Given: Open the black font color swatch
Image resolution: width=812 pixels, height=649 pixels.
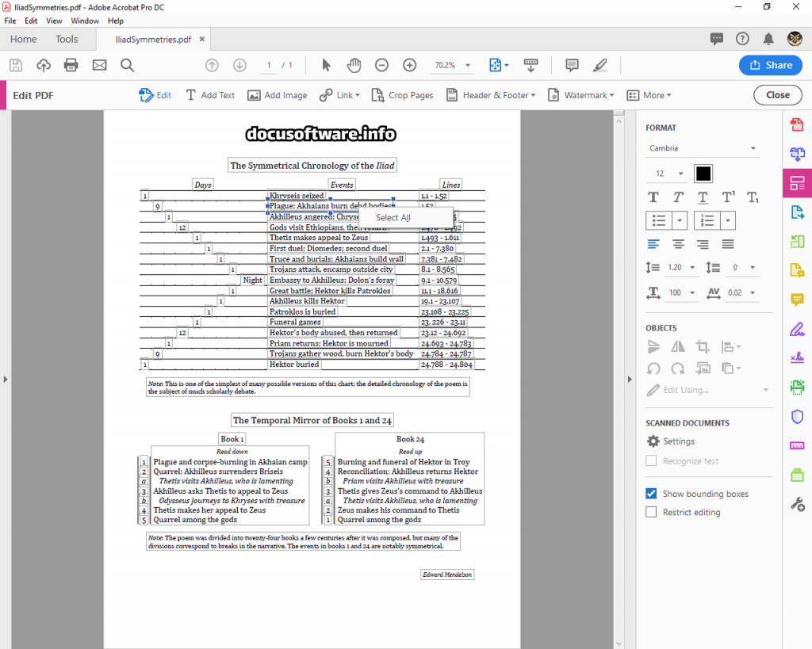Looking at the screenshot, I should [x=703, y=174].
